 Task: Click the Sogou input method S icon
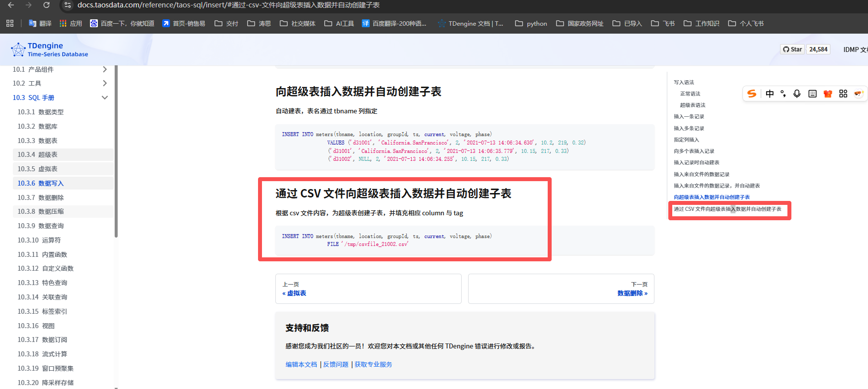coord(752,94)
